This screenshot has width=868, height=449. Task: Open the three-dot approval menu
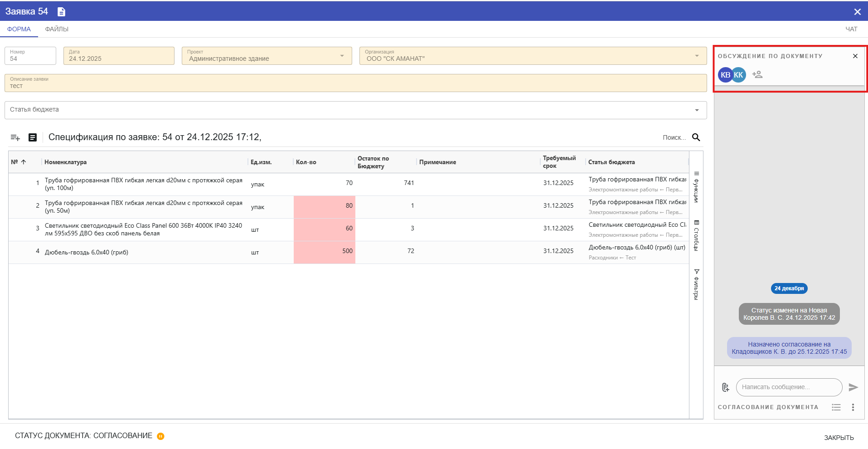[x=853, y=407]
